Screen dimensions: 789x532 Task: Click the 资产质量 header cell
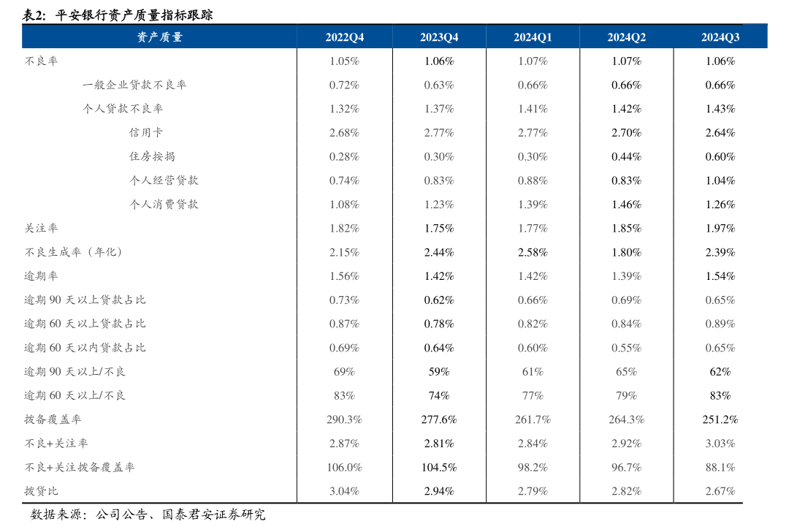click(159, 37)
